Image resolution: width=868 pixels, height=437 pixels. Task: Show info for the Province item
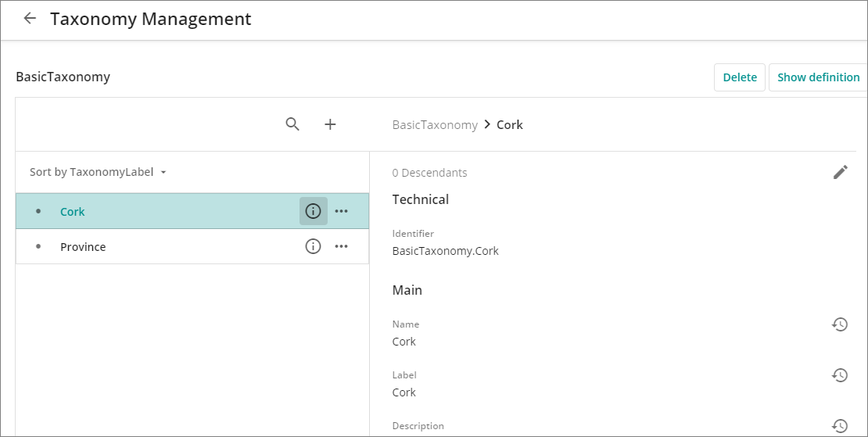coord(313,246)
